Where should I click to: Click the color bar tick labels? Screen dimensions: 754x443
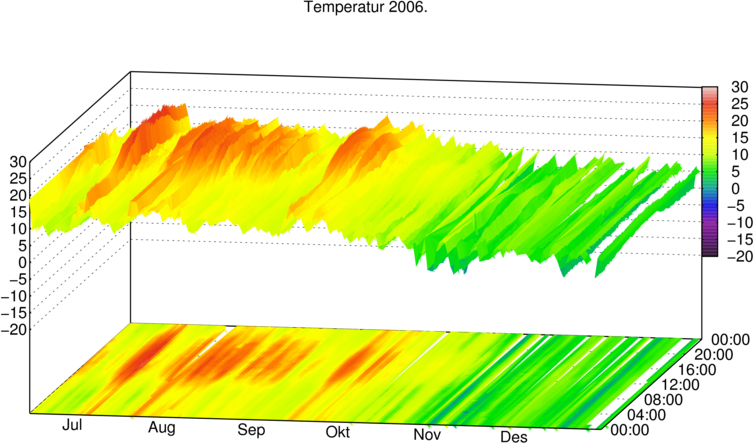735,171
